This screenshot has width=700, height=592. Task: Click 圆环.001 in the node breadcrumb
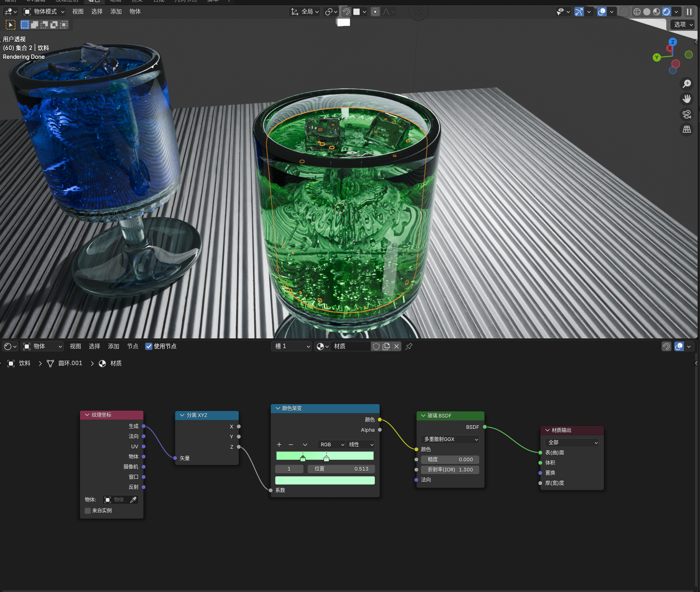click(x=70, y=364)
